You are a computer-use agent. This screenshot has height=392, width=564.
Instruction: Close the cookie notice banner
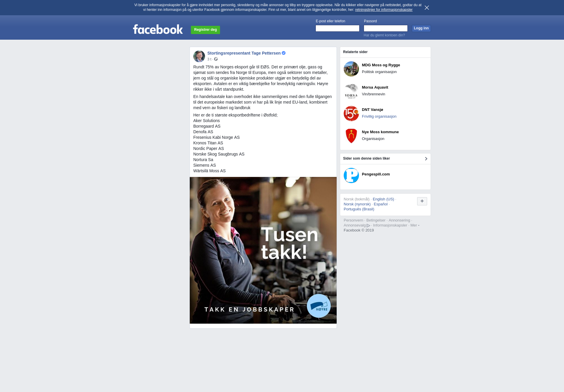click(427, 8)
